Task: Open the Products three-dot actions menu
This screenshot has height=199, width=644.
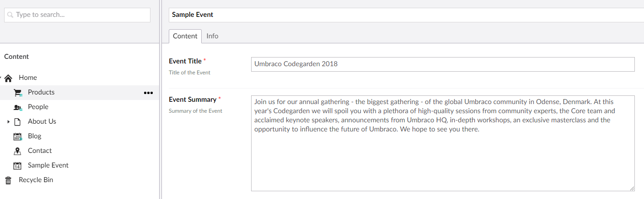Action: 148,93
